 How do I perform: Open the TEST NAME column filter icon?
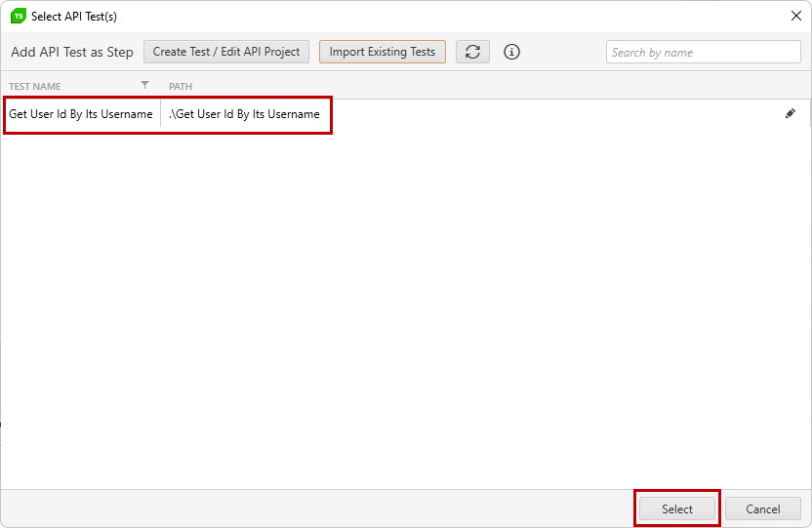[x=145, y=85]
